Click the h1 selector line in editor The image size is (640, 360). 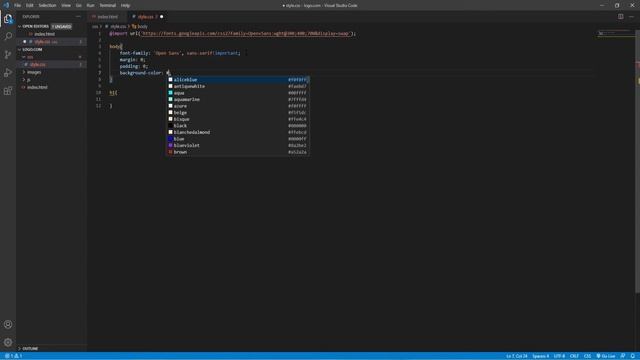point(113,93)
